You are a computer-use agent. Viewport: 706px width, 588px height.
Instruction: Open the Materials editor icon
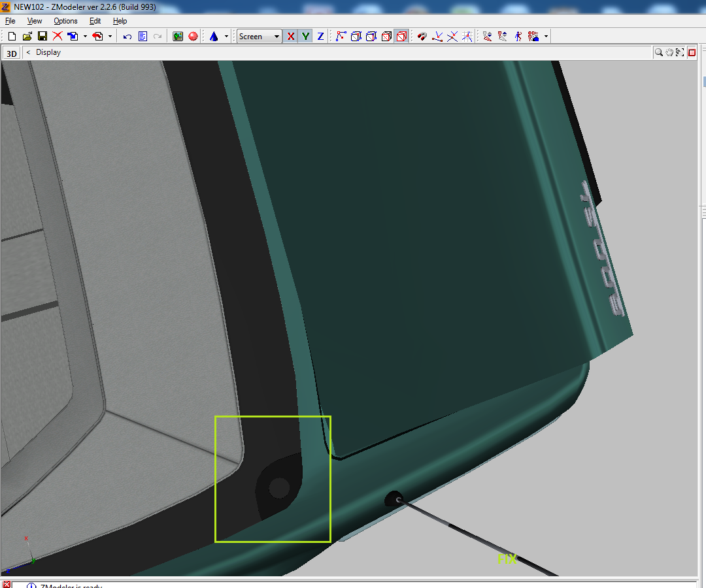click(x=178, y=37)
